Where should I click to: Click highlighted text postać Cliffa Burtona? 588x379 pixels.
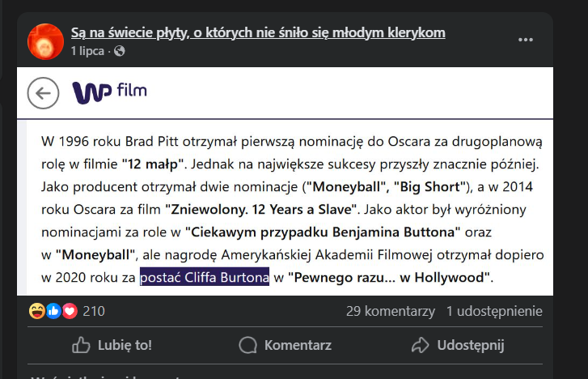coord(204,278)
